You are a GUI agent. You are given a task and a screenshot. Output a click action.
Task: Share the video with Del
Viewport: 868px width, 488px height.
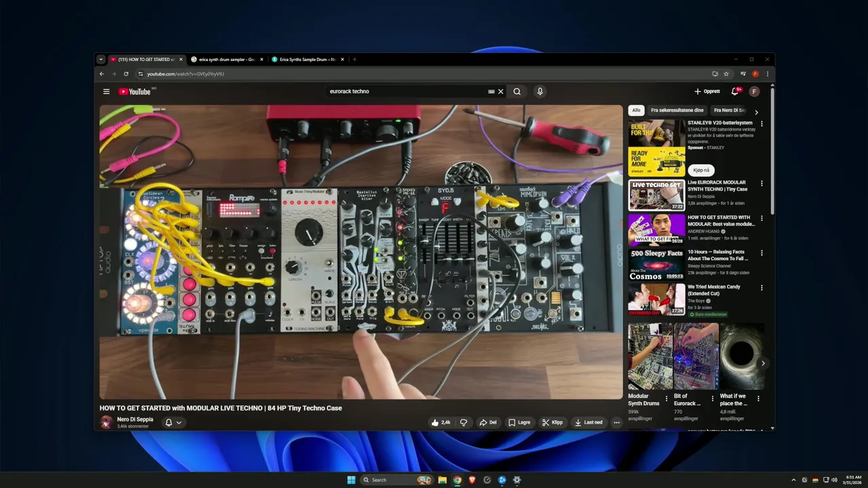[x=488, y=422]
